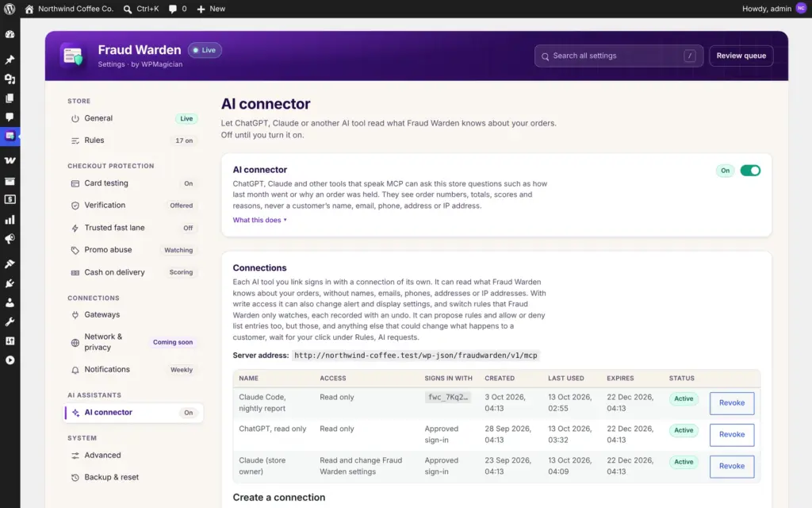Open Trusted fast lane settings
This screenshot has width=812, height=508.
(x=133, y=228)
